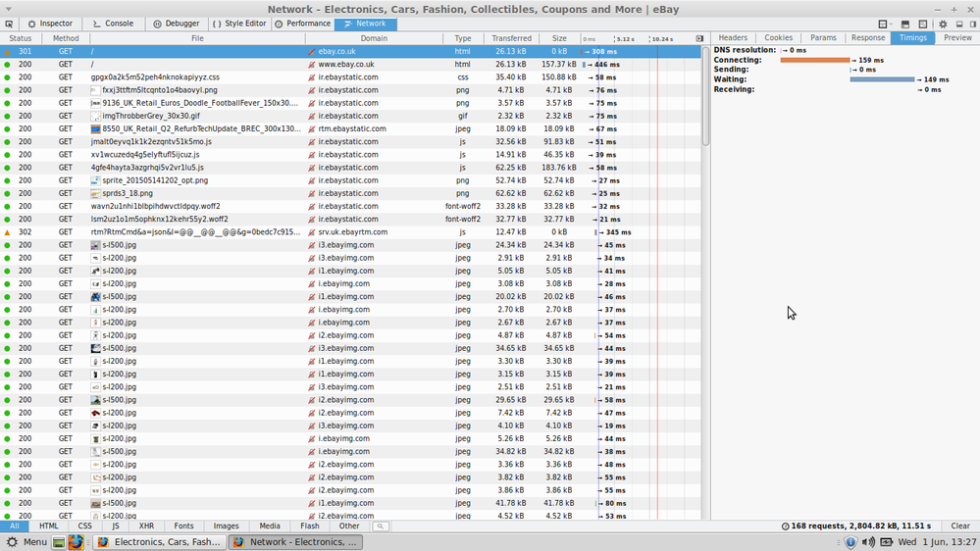Toggle the XHR request filter
Screen dimensions: 980x551
tap(146, 526)
